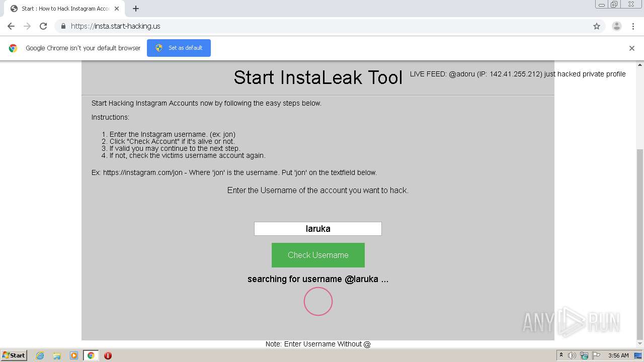Image resolution: width=644 pixels, height=362 pixels.
Task: Open the volume speaker tray icon
Action: pos(572,355)
